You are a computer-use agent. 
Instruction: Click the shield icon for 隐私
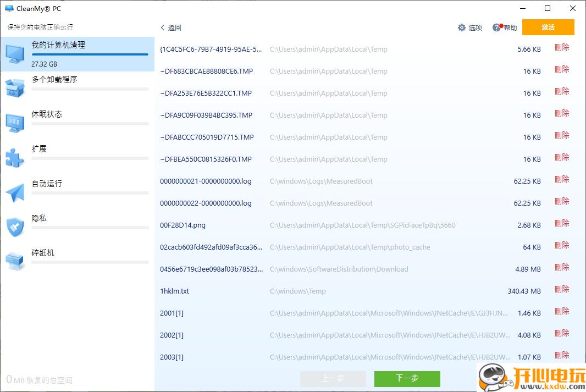15,227
